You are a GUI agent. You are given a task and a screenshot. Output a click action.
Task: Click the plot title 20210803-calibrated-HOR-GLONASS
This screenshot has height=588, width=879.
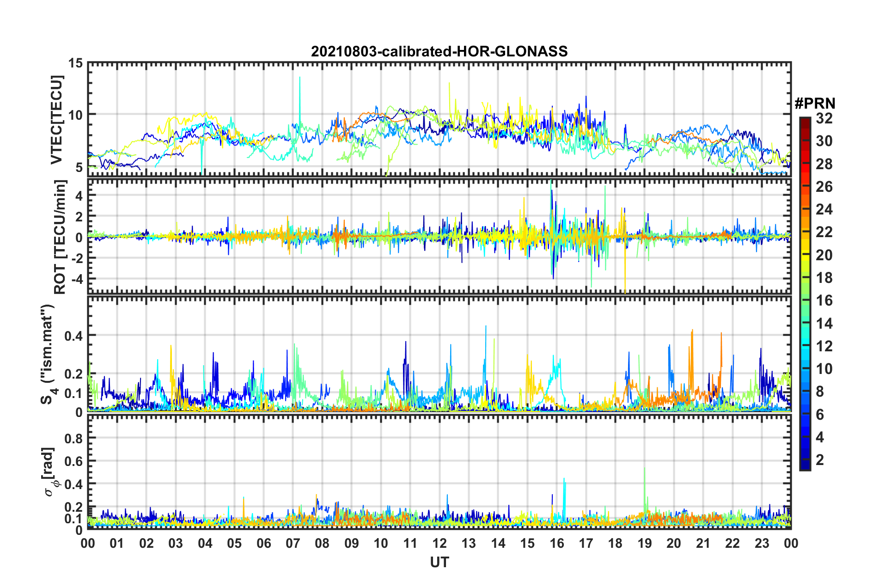click(439, 51)
